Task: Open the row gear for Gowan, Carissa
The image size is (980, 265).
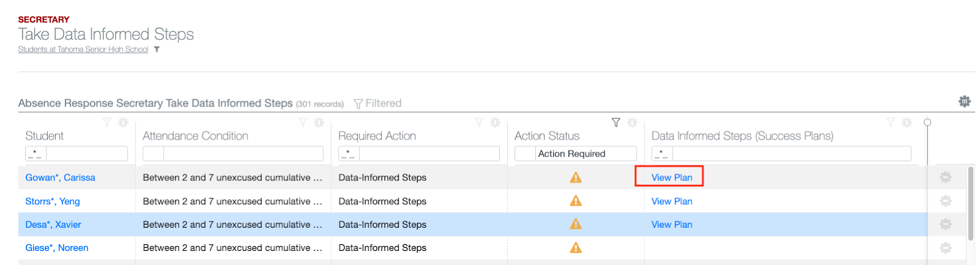Action: [946, 177]
